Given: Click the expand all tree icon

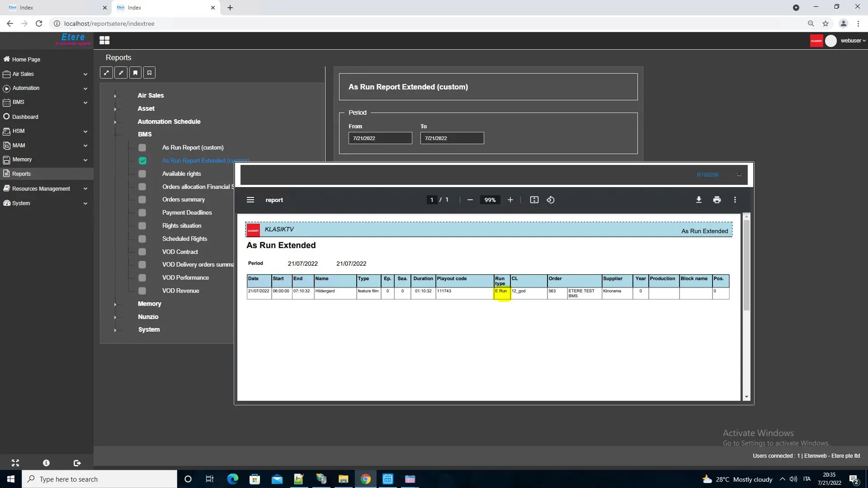Looking at the screenshot, I should [x=106, y=73].
